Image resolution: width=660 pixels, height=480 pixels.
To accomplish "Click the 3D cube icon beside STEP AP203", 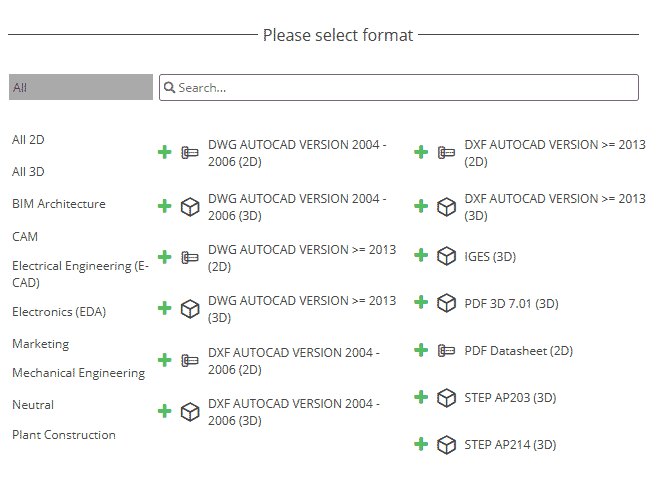I will click(446, 398).
